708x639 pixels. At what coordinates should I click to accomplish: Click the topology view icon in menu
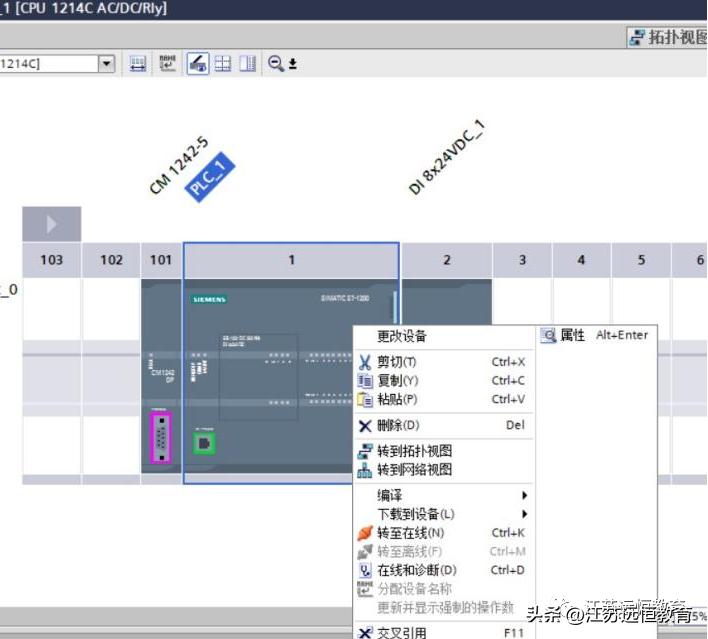[x=365, y=451]
